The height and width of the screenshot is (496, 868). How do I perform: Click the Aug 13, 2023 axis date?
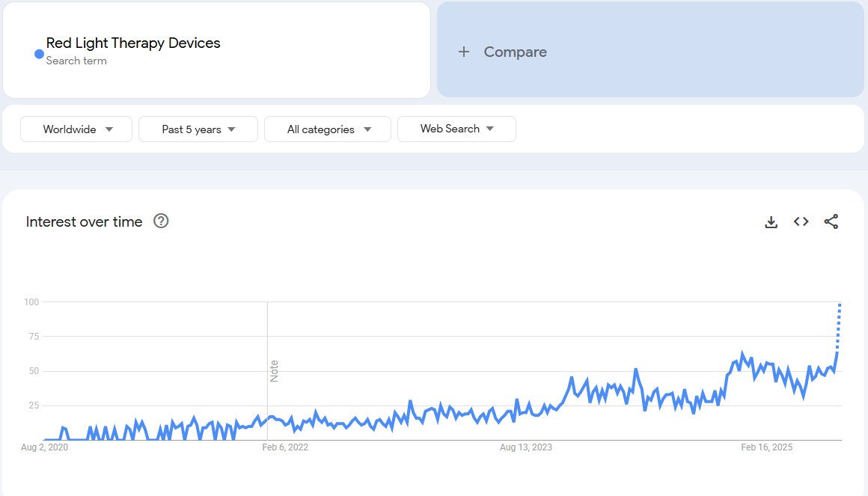coord(526,447)
